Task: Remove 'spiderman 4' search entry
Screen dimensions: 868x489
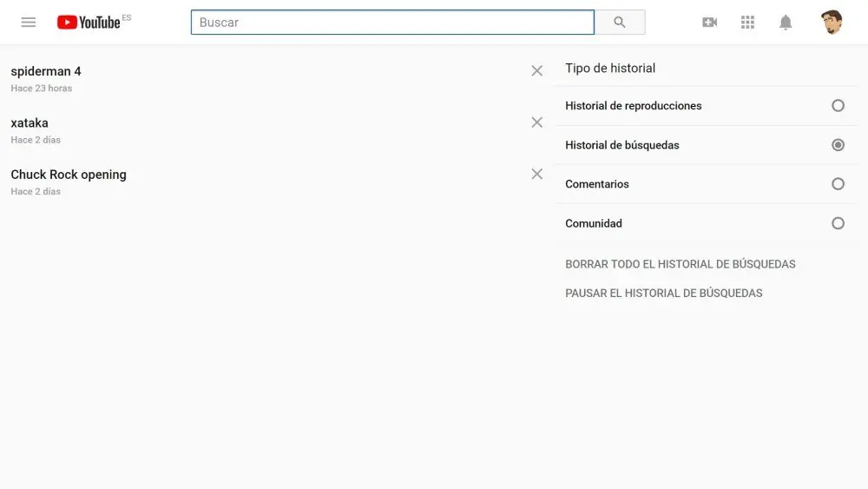Action: click(537, 71)
